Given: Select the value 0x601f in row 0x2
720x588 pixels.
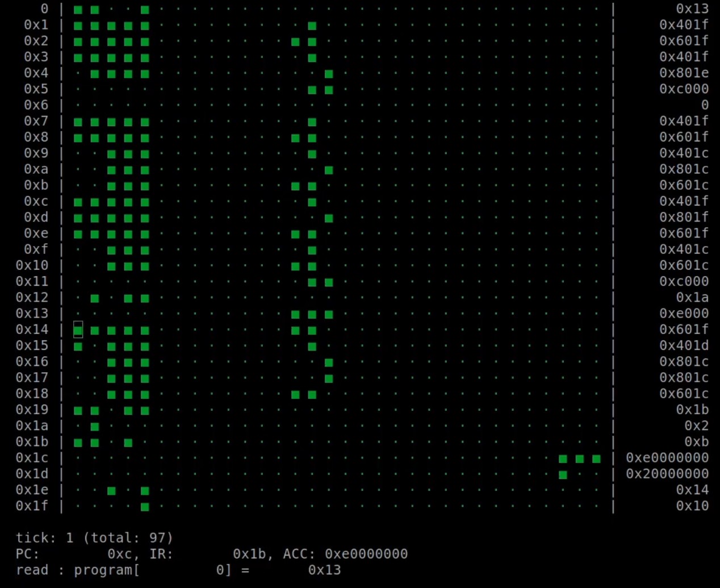Looking at the screenshot, I should (684, 41).
